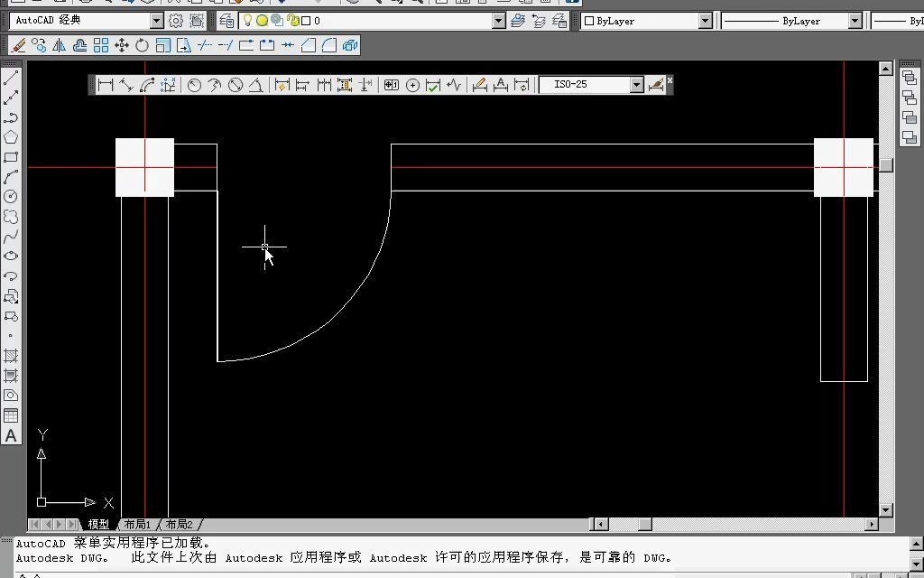924x578 pixels.
Task: Select the Polygon draw tool
Action: [x=11, y=137]
